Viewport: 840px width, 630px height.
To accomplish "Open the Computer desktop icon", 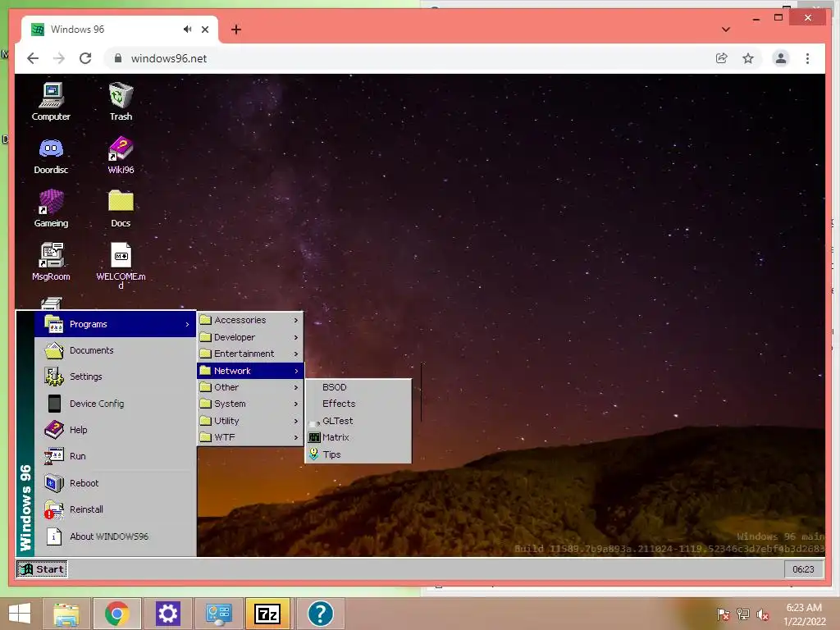I will (51, 101).
